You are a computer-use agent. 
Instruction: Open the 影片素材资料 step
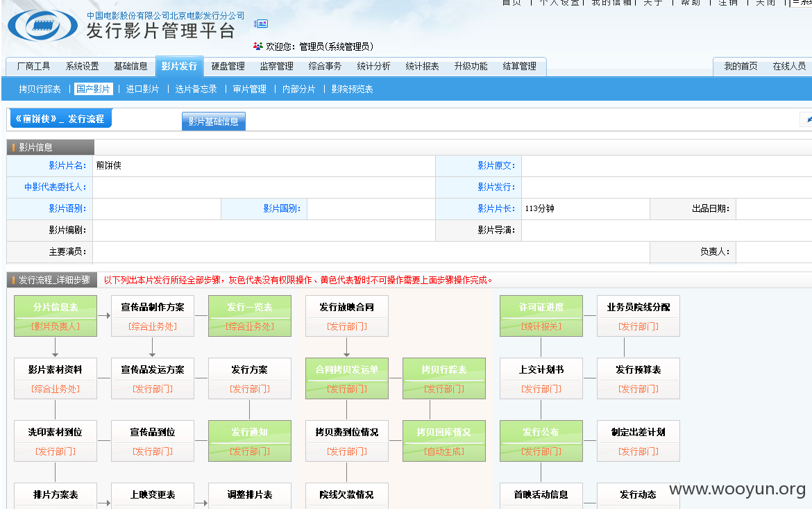(x=56, y=378)
